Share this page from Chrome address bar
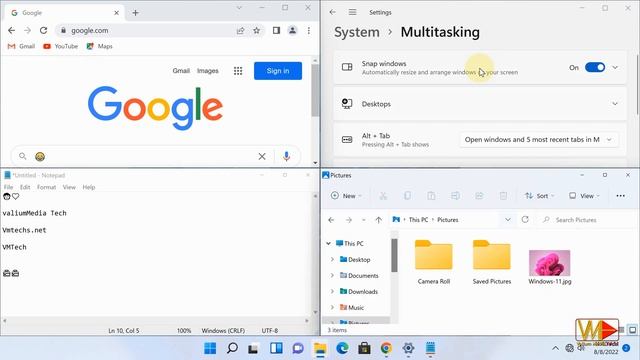The image size is (640, 360). tap(240, 30)
